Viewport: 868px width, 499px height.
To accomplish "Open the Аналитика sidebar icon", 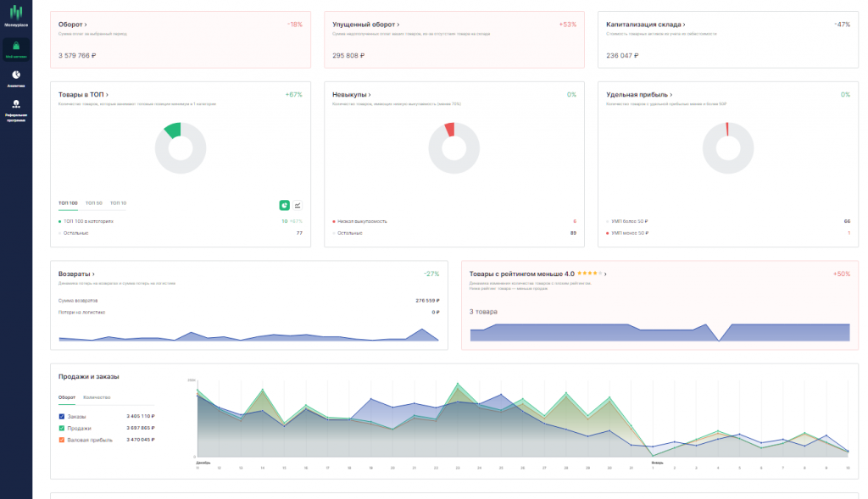I will tap(16, 78).
